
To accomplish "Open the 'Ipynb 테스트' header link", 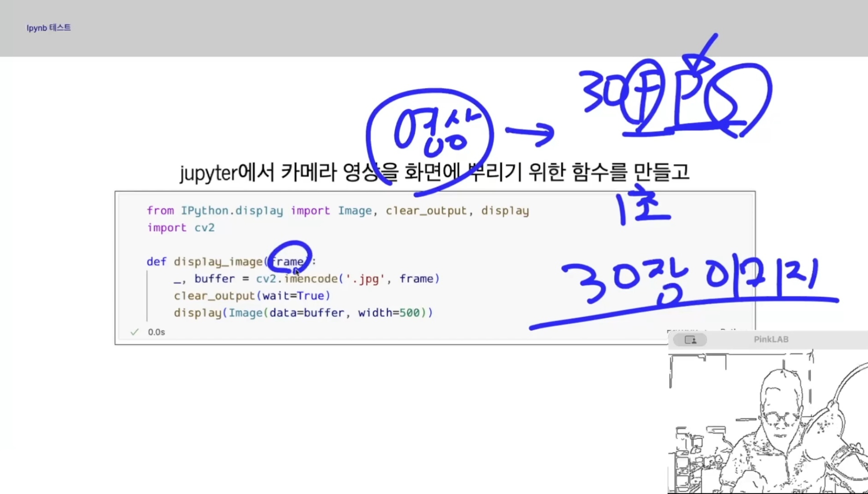I will (48, 28).
